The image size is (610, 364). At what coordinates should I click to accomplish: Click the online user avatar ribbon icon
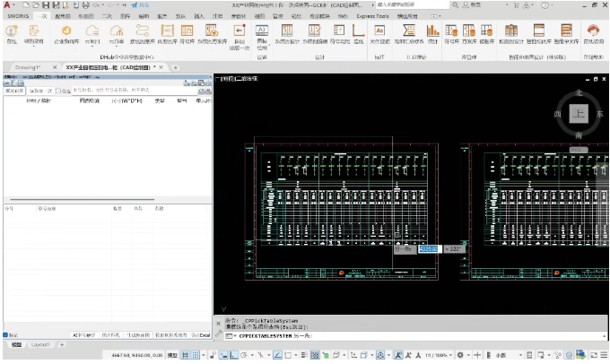[12, 30]
